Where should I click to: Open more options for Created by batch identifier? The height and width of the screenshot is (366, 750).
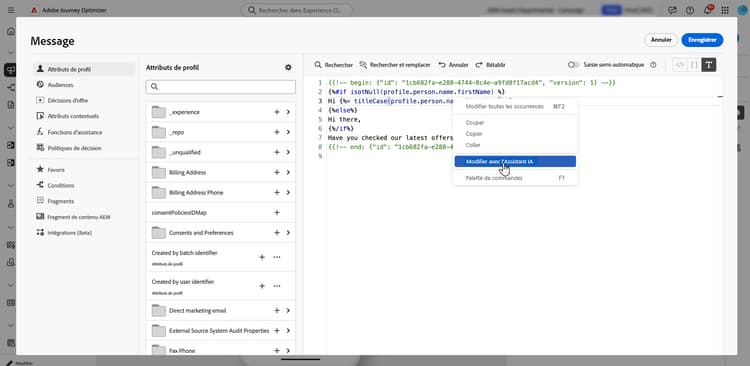[276, 257]
